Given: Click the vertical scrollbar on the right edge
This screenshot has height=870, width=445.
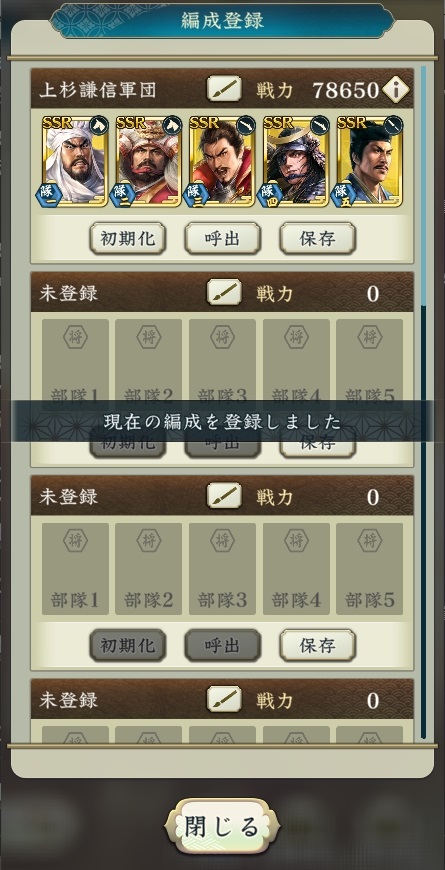Looking at the screenshot, I should click(x=423, y=402).
